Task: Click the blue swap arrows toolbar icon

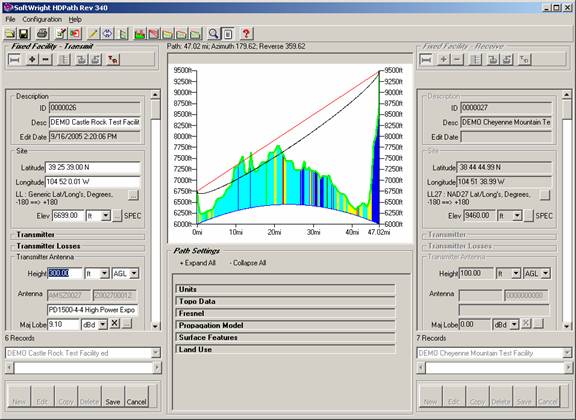Action: point(107,34)
